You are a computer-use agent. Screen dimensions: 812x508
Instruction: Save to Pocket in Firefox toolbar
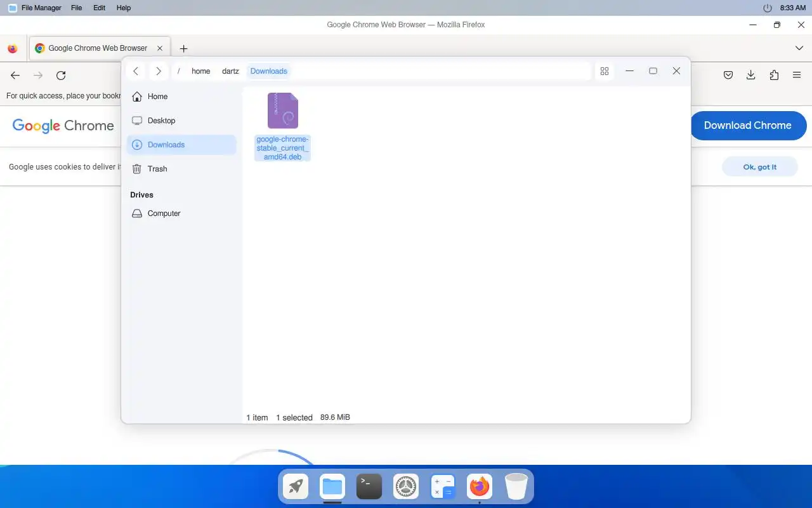pyautogui.click(x=728, y=76)
